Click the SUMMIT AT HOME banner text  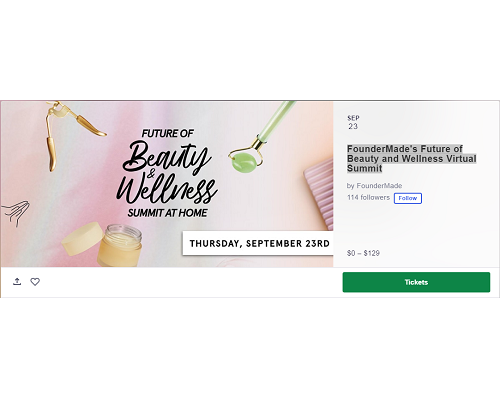coord(167,213)
